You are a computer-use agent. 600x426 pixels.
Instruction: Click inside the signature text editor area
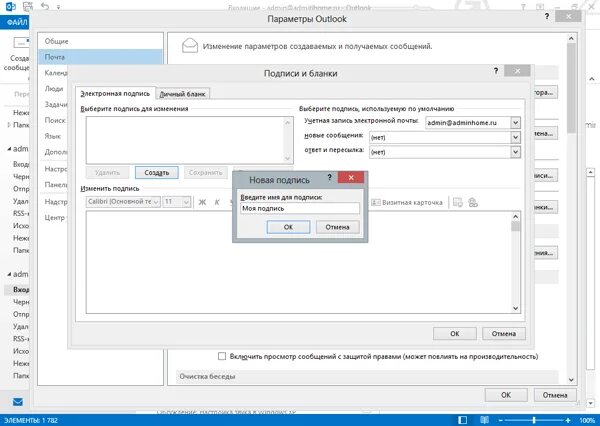[298, 262]
